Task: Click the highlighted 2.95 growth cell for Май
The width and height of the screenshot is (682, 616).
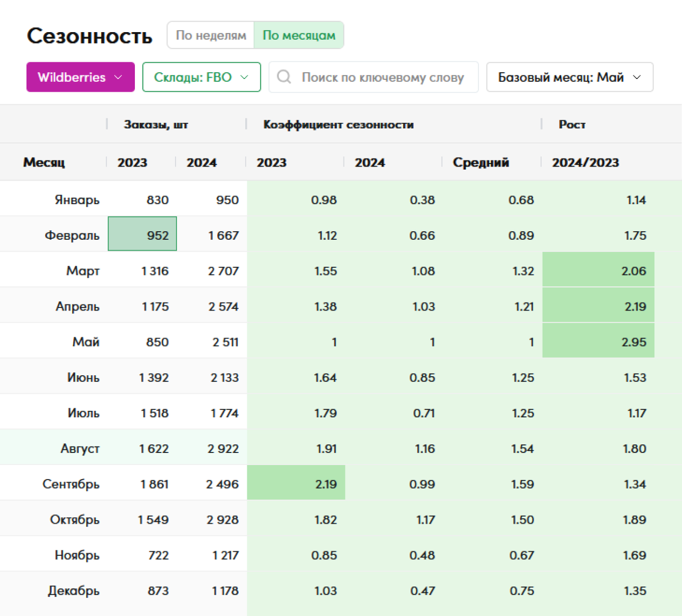Action: [598, 342]
